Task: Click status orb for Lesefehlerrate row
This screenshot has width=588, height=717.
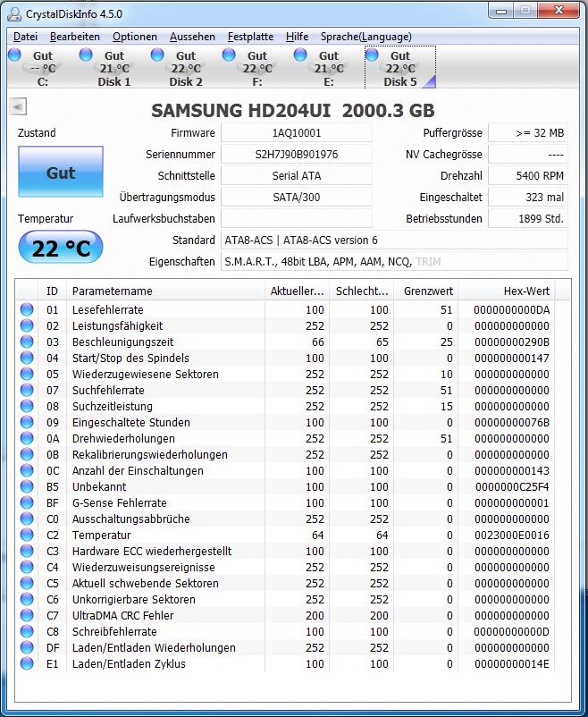Action: (27, 309)
